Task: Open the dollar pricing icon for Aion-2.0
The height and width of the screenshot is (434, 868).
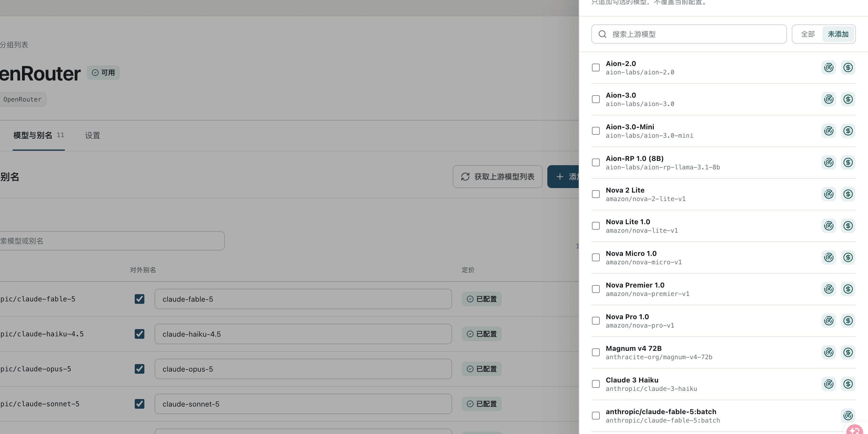Action: [x=848, y=68]
